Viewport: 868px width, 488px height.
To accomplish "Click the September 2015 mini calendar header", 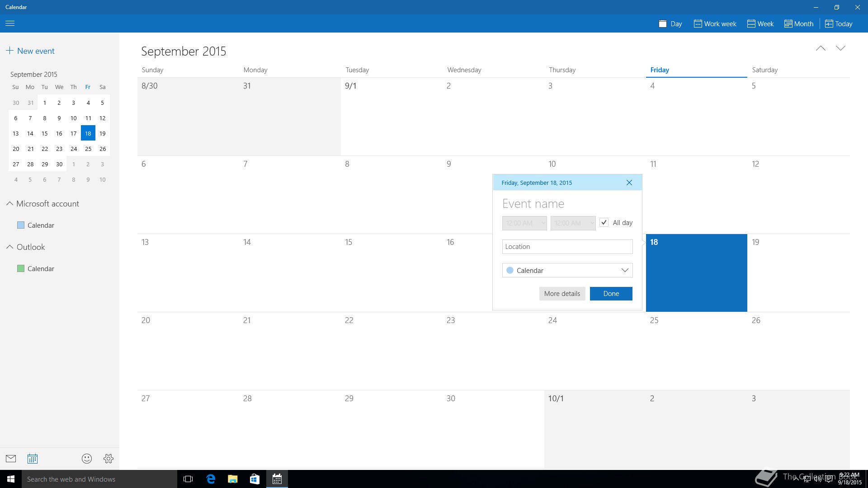I will point(34,74).
